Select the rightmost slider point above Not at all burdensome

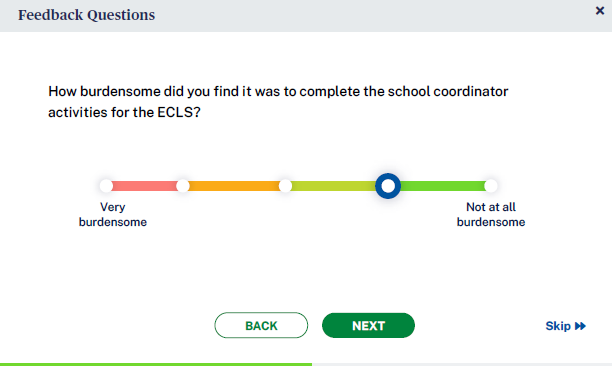coord(491,186)
